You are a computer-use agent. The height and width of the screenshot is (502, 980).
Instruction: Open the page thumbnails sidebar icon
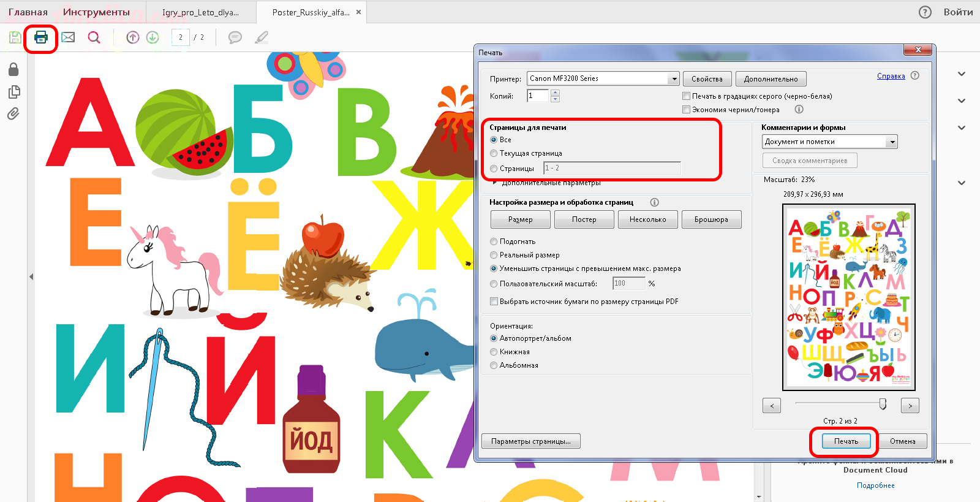[x=13, y=92]
